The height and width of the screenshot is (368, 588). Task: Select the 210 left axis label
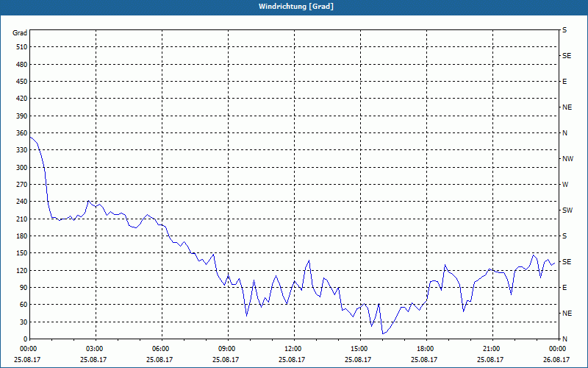(21, 219)
